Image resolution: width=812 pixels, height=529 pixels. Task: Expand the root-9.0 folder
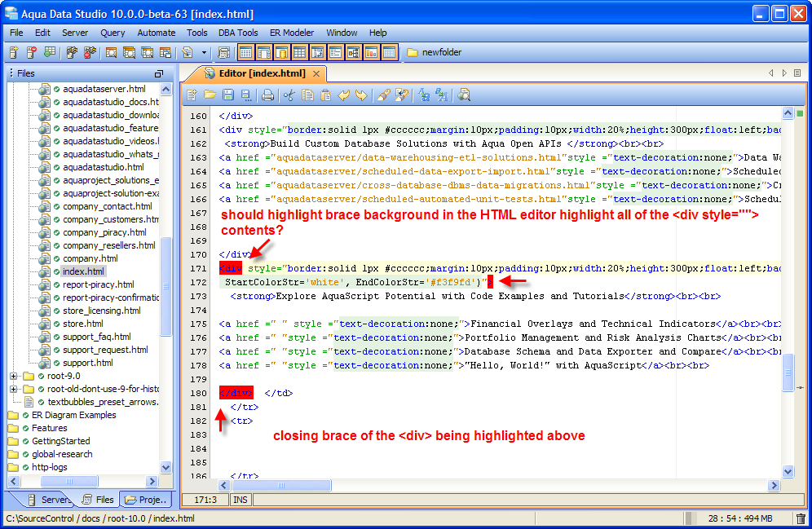pos(14,376)
